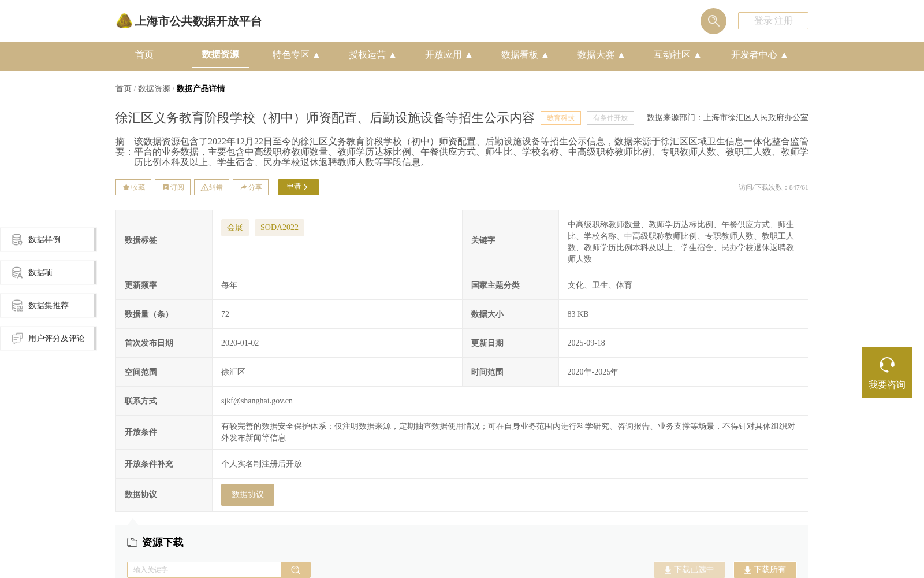Screen dimensions: 924x578
Task: Click the 资源下载 folder icon
Action: [x=132, y=542]
